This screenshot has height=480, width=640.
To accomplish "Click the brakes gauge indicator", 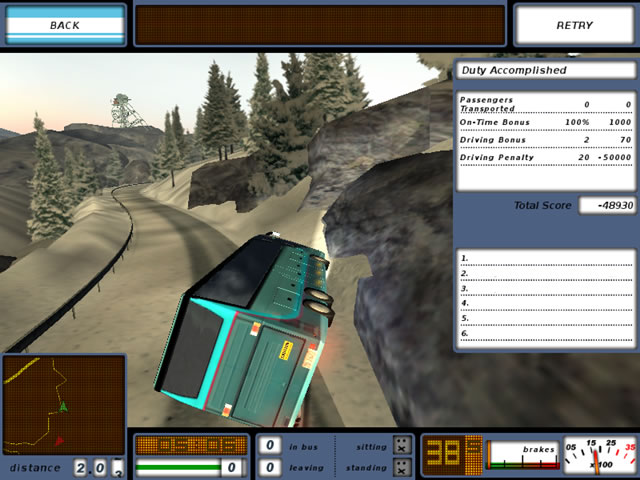I will [x=522, y=455].
